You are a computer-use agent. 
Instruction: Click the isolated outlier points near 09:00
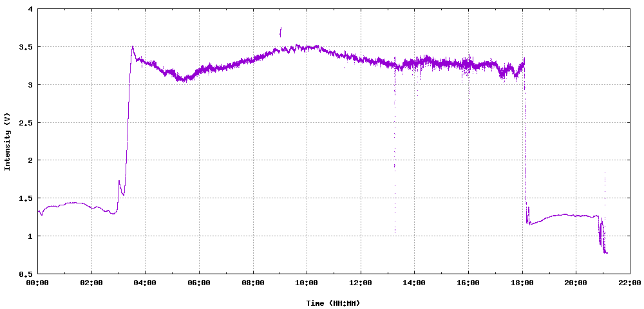click(281, 32)
